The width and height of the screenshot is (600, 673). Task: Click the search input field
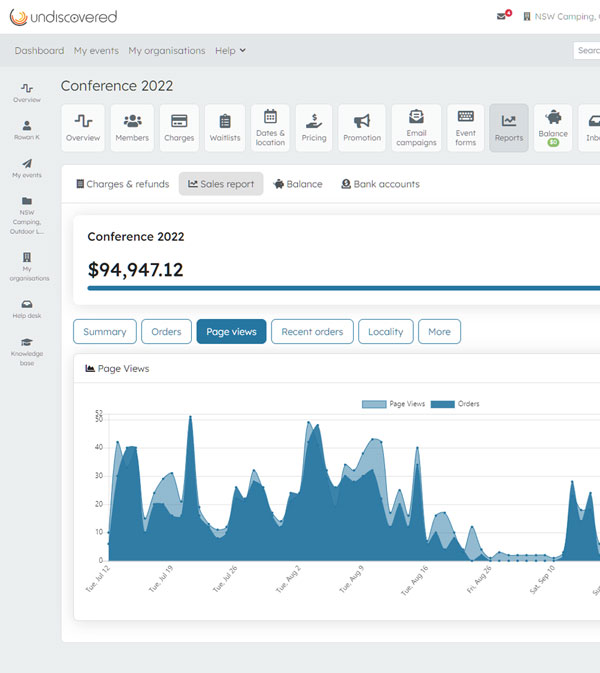587,51
